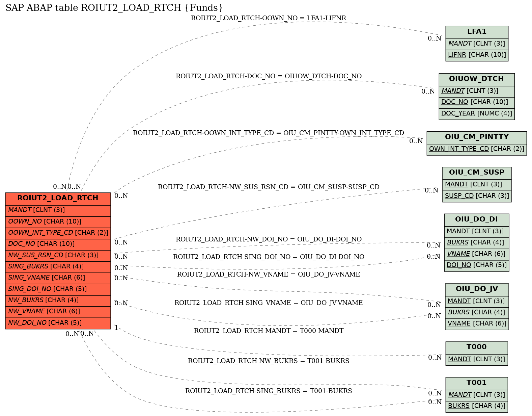Image resolution: width=532 pixels, height=416 pixels.
Task: Open the OIU_CM_PINTTY table header
Action: tap(476, 137)
